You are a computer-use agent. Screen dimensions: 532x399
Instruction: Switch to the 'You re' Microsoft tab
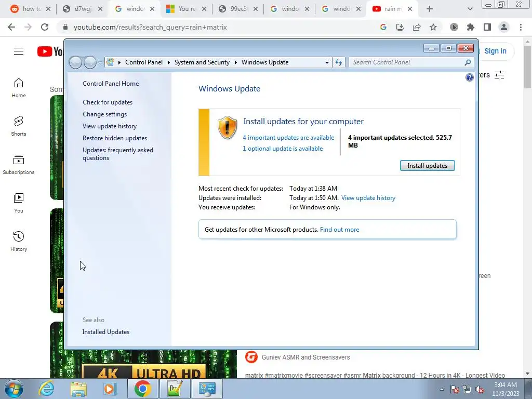tap(186, 9)
